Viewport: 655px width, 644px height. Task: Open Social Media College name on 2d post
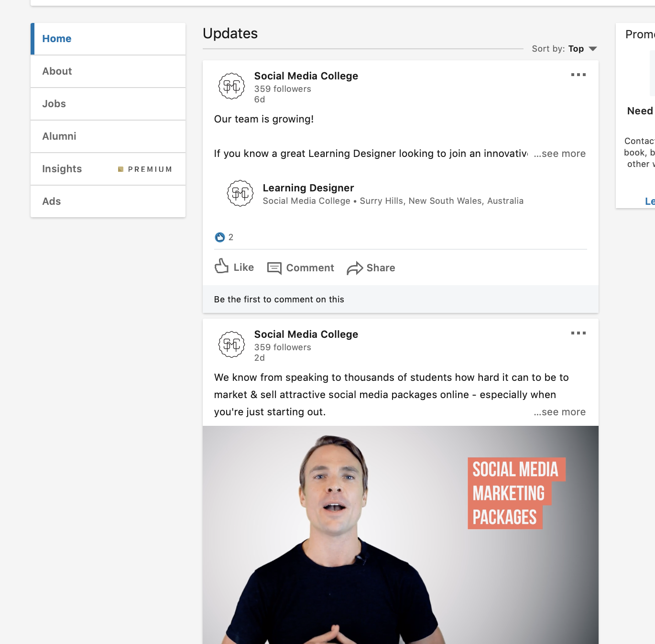(306, 334)
